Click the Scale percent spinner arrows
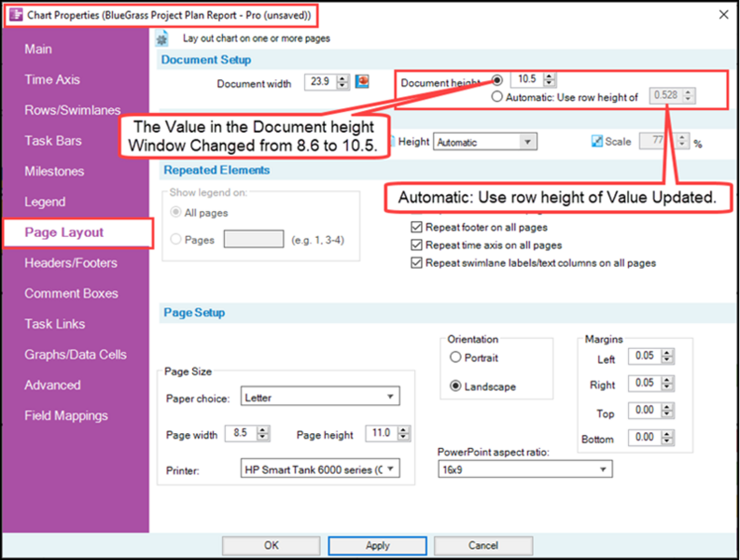This screenshot has width=740, height=560. pos(682,141)
